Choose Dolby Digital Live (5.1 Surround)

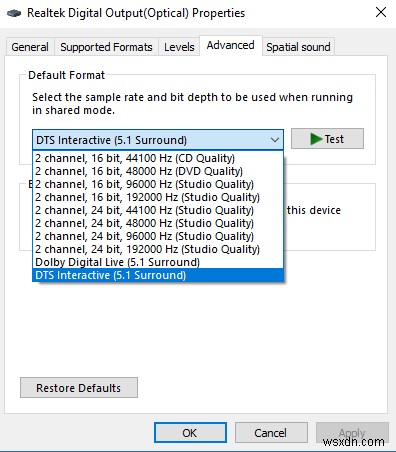coord(158,262)
